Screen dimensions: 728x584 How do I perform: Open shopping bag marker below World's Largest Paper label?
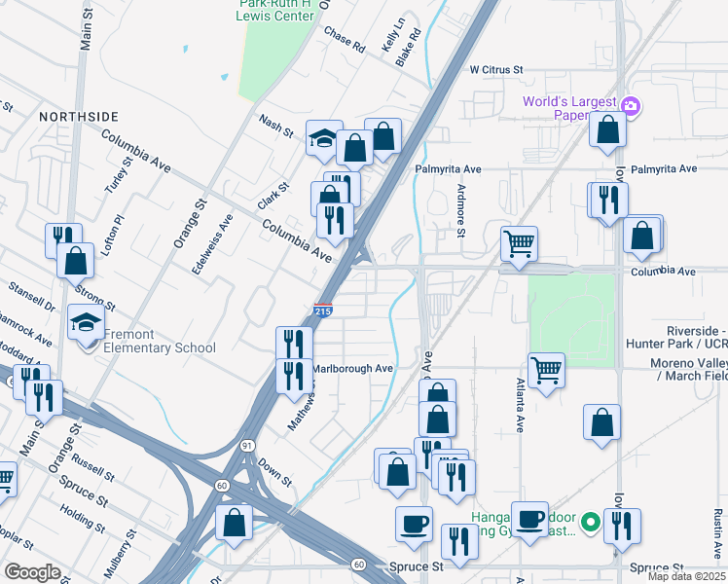pyautogui.click(x=607, y=130)
